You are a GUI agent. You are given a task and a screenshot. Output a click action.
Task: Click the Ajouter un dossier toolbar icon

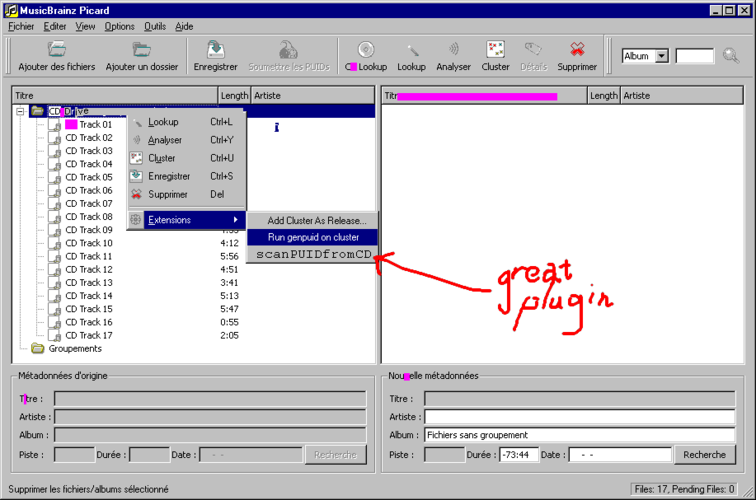click(x=142, y=49)
